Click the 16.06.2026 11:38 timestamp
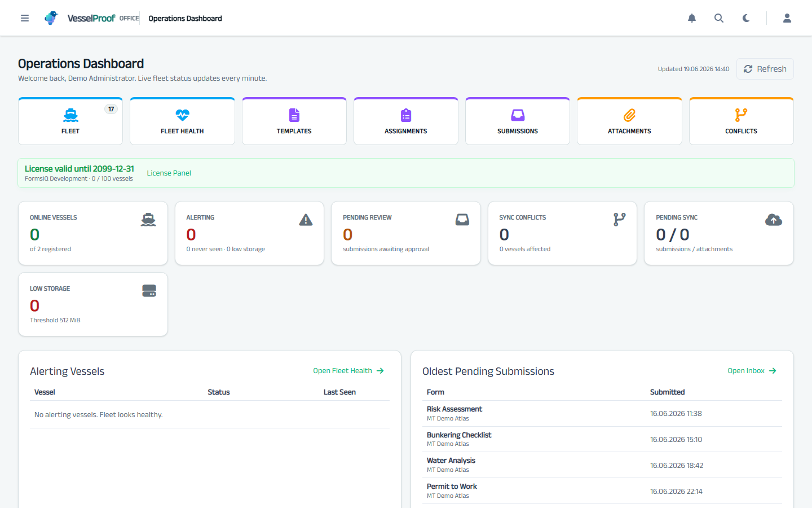The width and height of the screenshot is (812, 508). (676, 414)
